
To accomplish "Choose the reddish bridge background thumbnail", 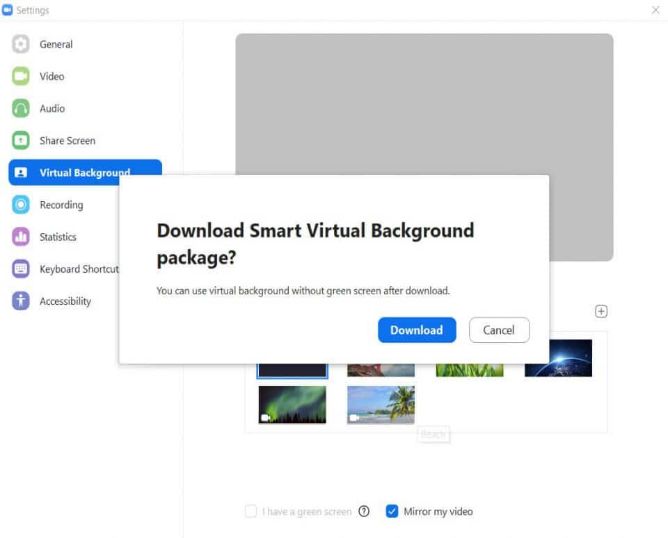I will pos(381,370).
